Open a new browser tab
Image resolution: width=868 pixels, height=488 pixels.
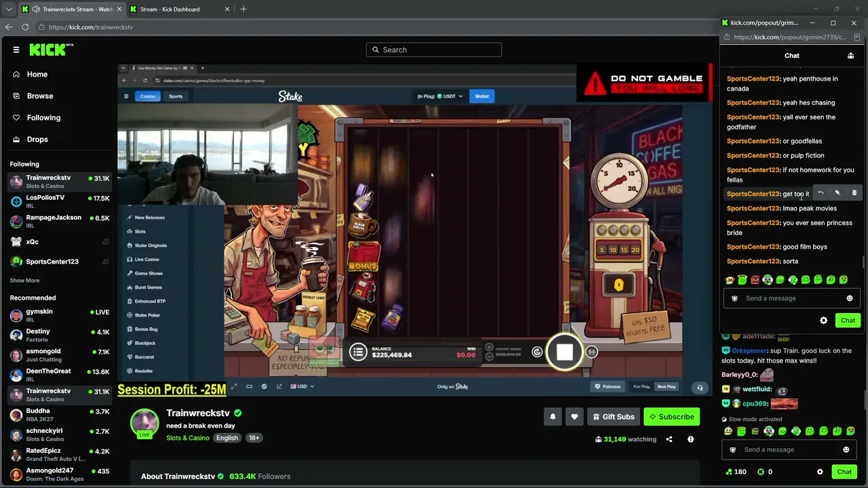pyautogui.click(x=243, y=9)
